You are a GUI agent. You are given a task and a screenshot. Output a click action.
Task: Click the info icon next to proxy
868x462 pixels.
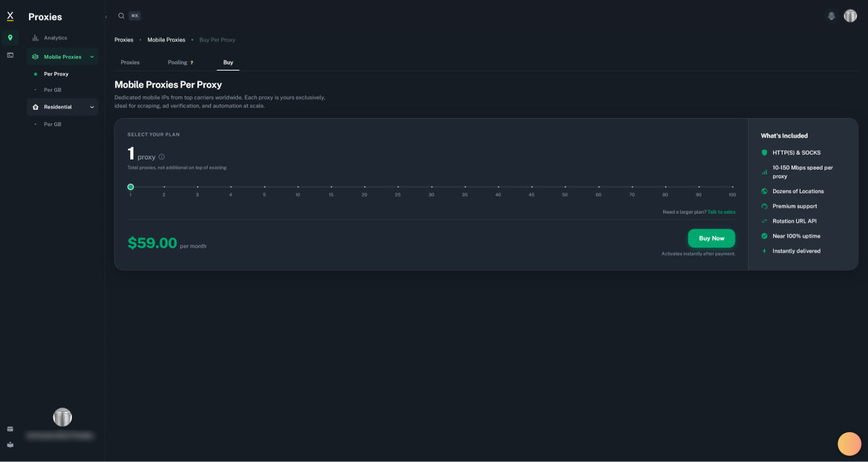coord(161,157)
